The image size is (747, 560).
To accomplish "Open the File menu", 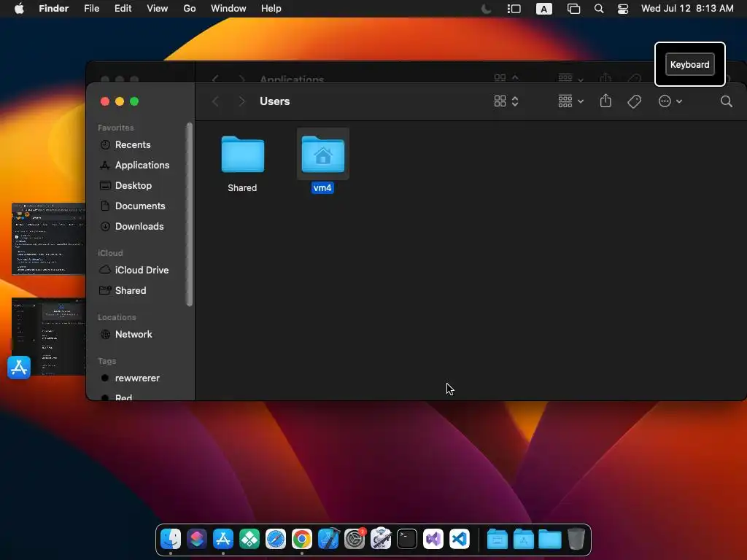I will (x=91, y=9).
